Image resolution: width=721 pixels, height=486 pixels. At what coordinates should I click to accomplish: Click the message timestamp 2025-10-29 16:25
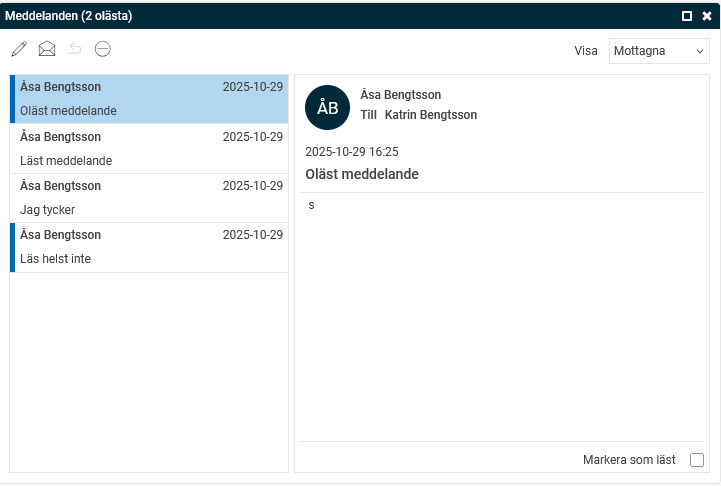click(352, 152)
